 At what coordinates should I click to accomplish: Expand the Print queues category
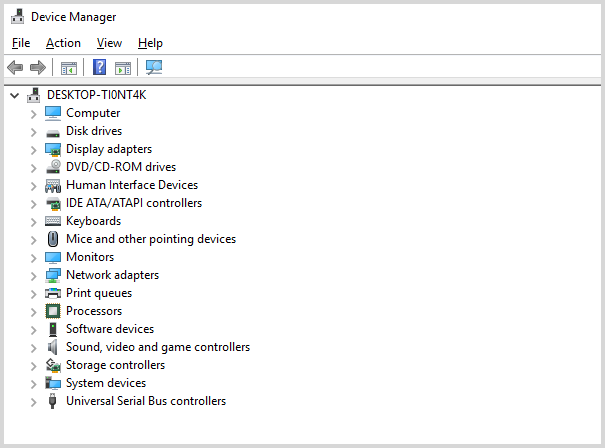pyautogui.click(x=34, y=294)
